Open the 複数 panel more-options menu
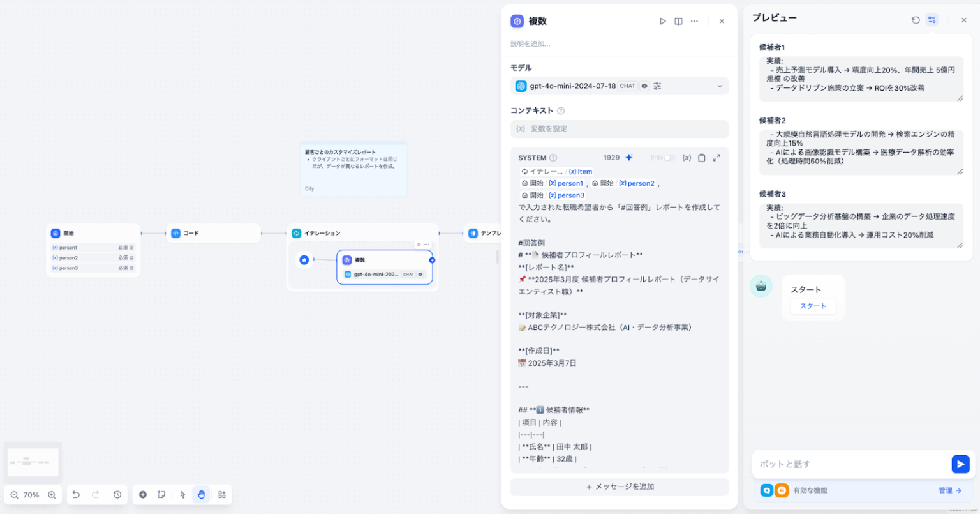980x514 pixels. coord(694,21)
